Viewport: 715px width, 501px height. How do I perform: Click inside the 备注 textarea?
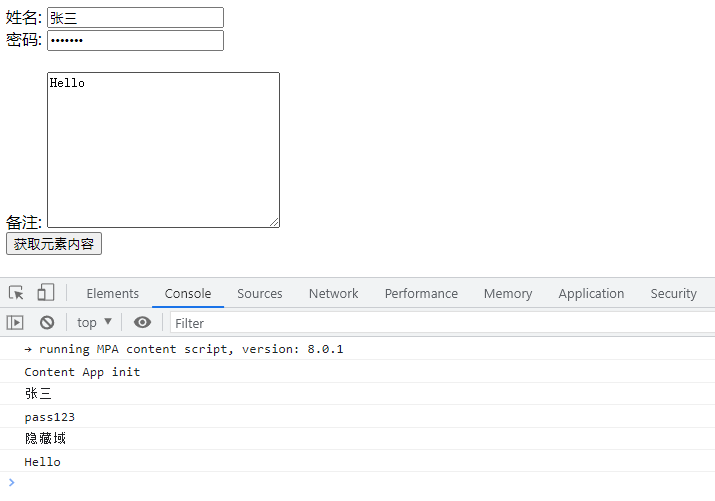163,150
